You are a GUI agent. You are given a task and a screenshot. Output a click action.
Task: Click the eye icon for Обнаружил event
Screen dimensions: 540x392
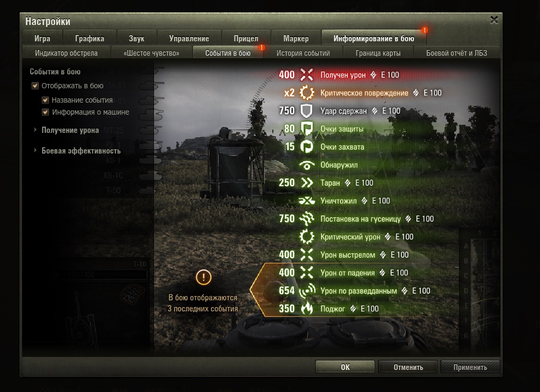[306, 165]
